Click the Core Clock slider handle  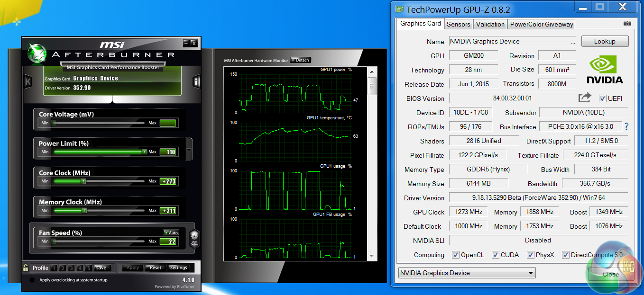click(83, 181)
